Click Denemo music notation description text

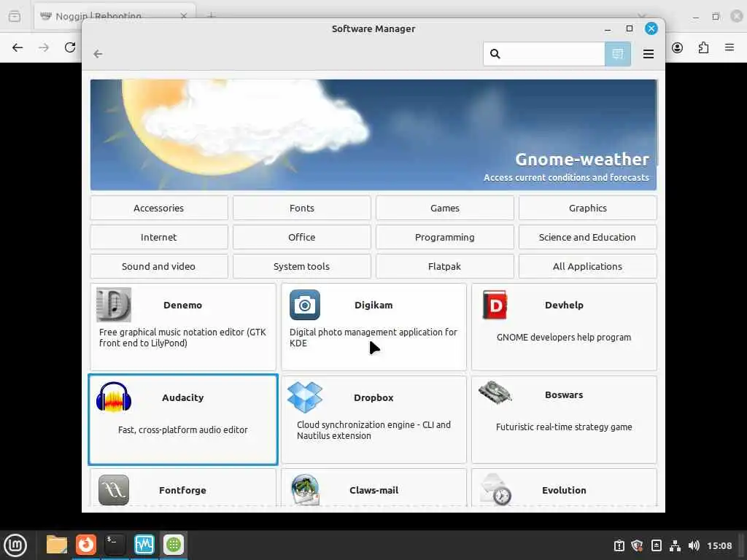tap(182, 338)
